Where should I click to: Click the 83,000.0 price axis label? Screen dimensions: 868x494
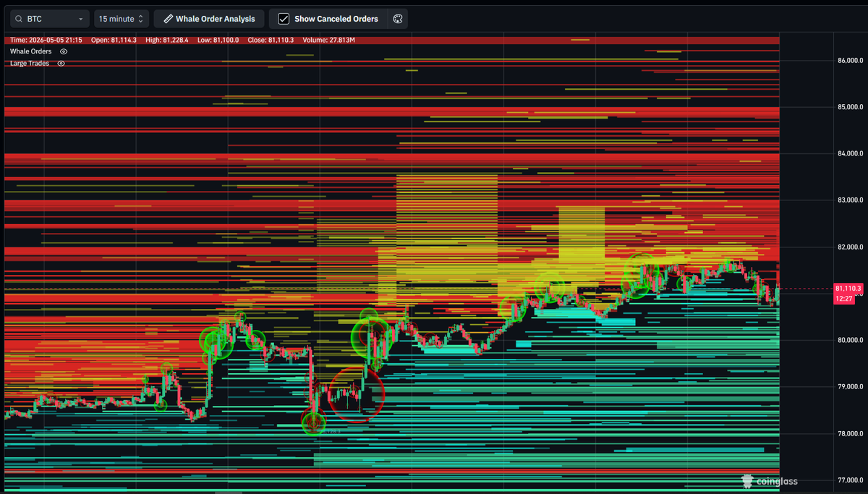849,200
